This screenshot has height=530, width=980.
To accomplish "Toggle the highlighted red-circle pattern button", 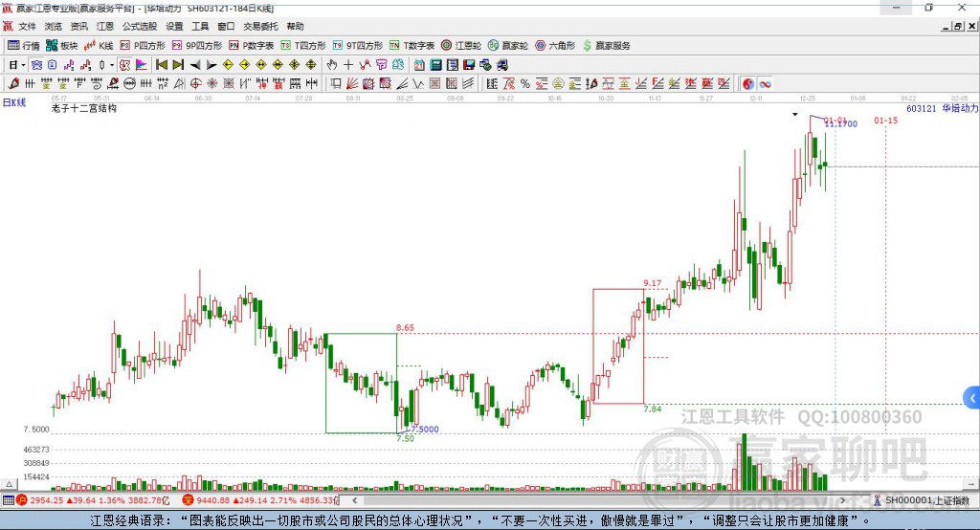I will pos(125,65).
